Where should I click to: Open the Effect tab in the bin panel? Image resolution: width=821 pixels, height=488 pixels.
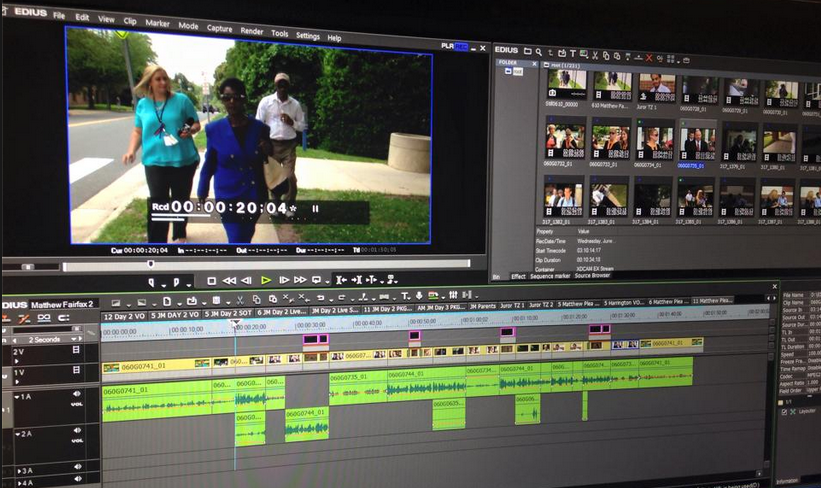(x=518, y=276)
